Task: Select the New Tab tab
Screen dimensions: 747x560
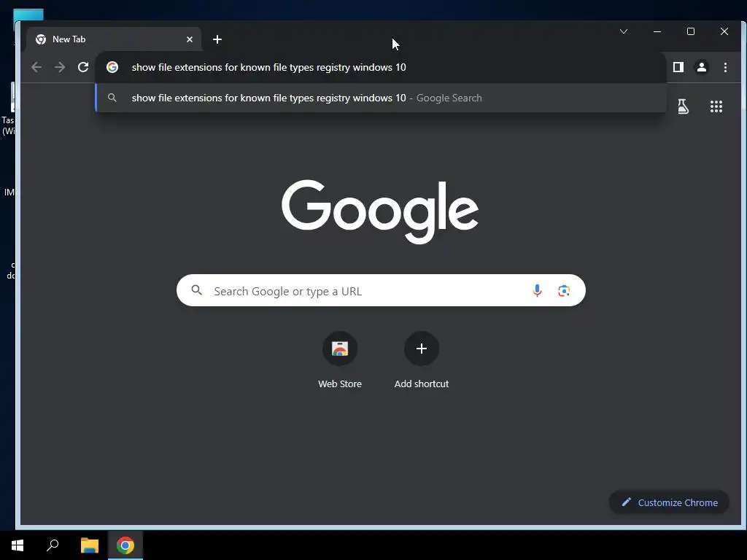Action: (114, 39)
